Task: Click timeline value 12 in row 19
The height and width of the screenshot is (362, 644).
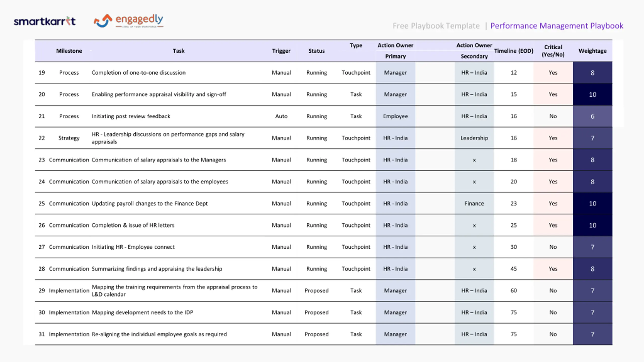Action: [x=514, y=73]
